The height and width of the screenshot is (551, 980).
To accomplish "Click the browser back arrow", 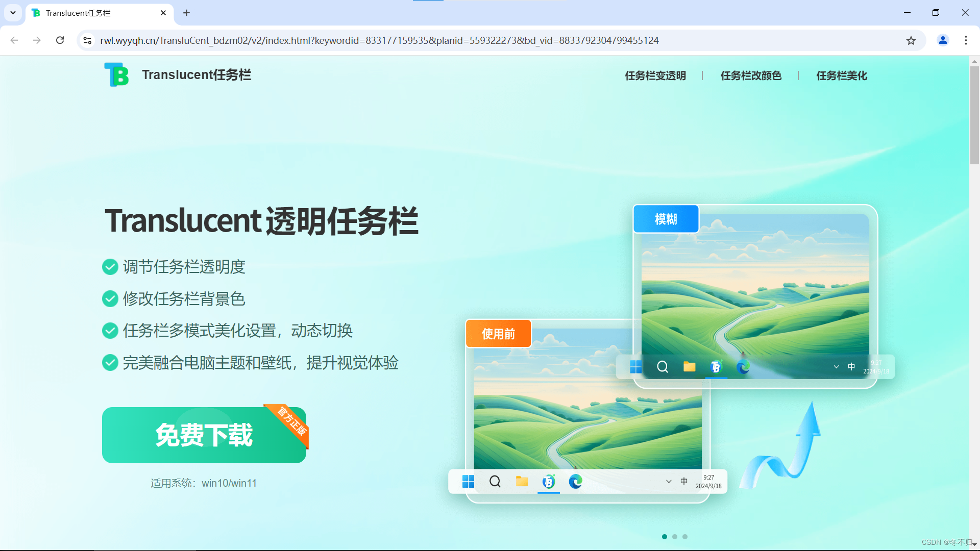I will coord(14,40).
